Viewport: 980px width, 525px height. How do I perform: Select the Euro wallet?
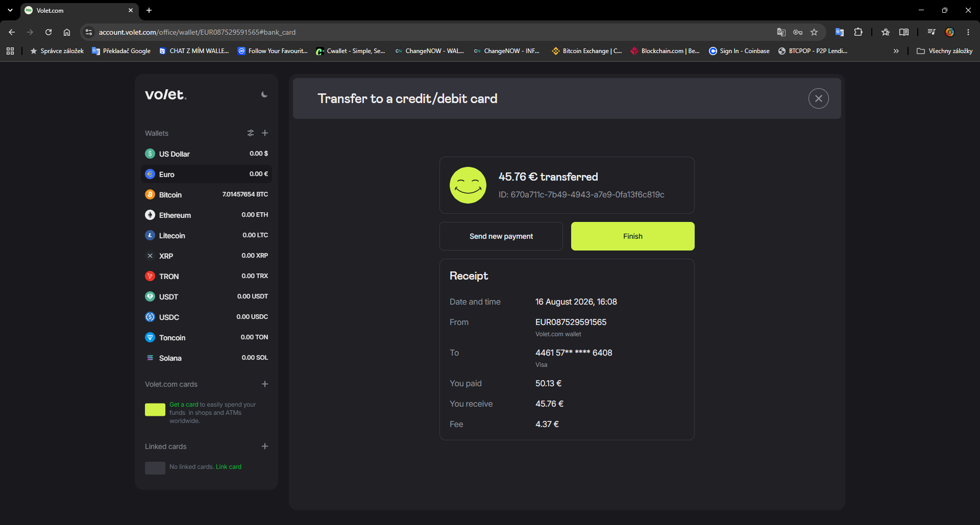pyautogui.click(x=206, y=174)
